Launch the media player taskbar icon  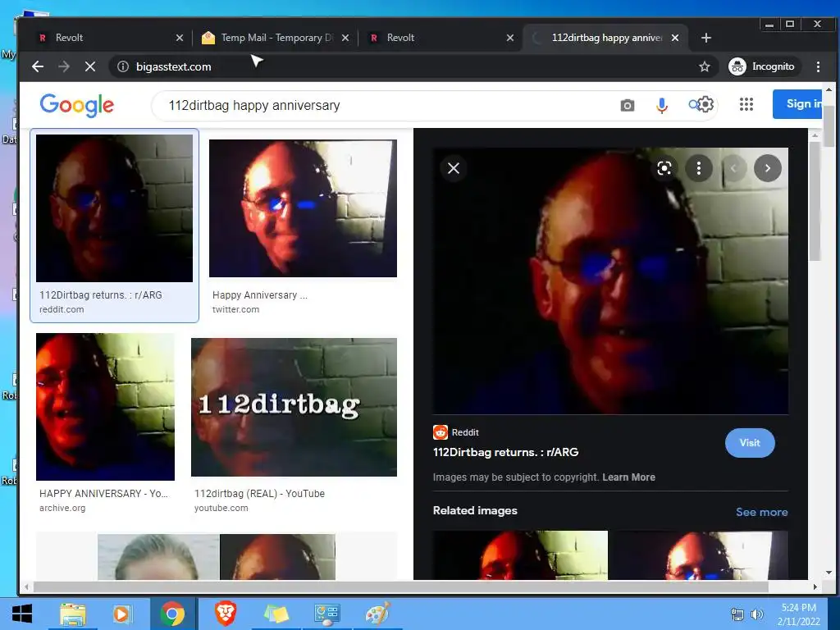(x=121, y=614)
